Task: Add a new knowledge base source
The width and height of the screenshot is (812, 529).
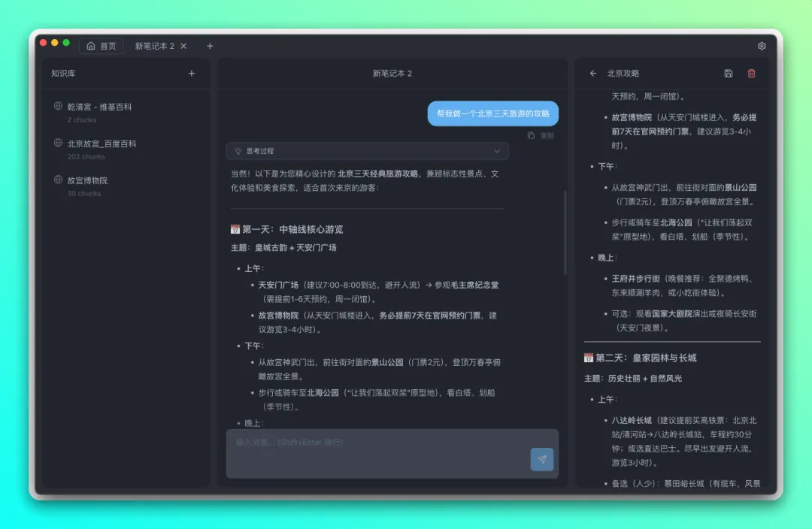Action: coord(192,74)
